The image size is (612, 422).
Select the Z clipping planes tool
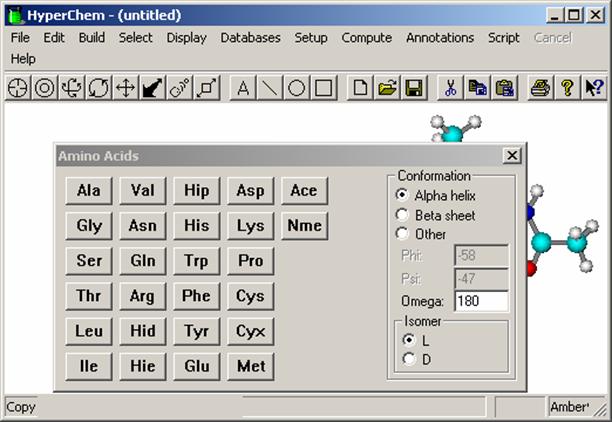coord(206,88)
